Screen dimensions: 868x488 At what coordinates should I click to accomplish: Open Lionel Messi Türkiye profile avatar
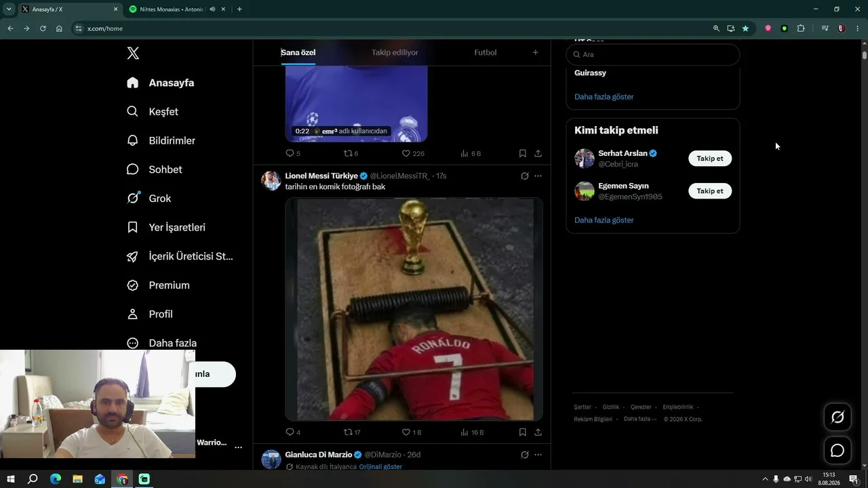coord(271,181)
